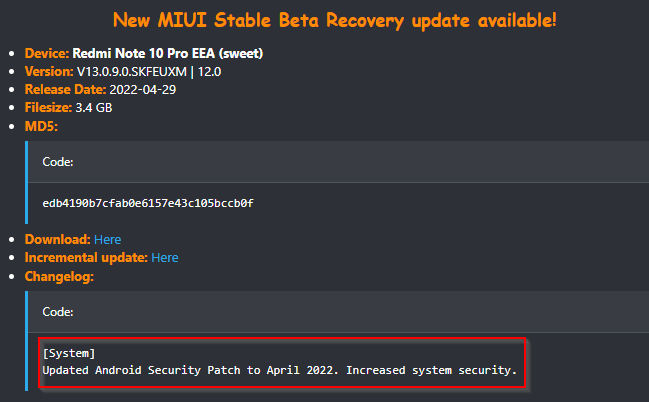Click the 2022-04-29 date text

(x=143, y=89)
